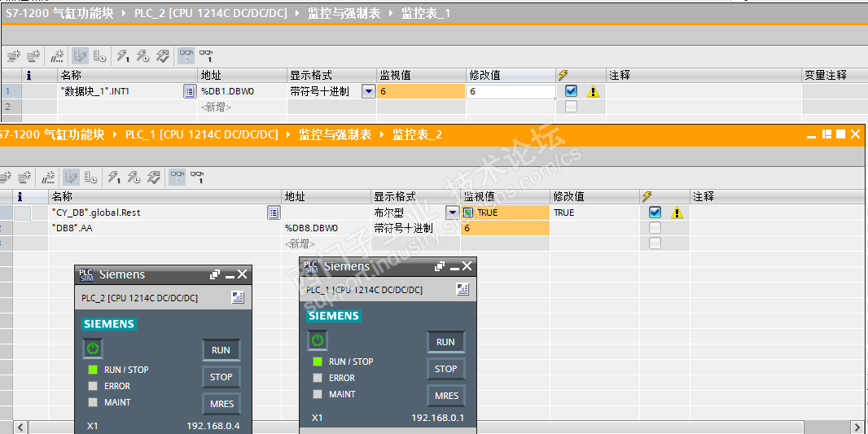Toggle Monitor all in 监控表_2 toolbar
Image resolution: width=868 pixels, height=434 pixels.
click(178, 178)
